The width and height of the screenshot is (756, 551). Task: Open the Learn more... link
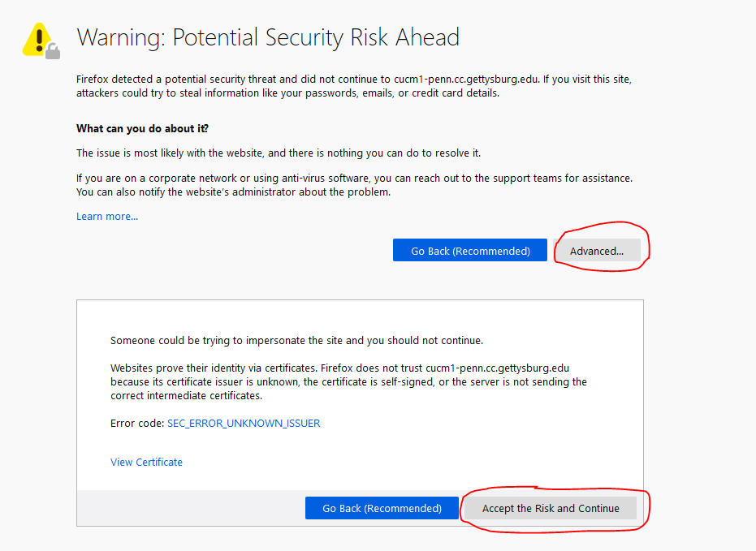(107, 216)
